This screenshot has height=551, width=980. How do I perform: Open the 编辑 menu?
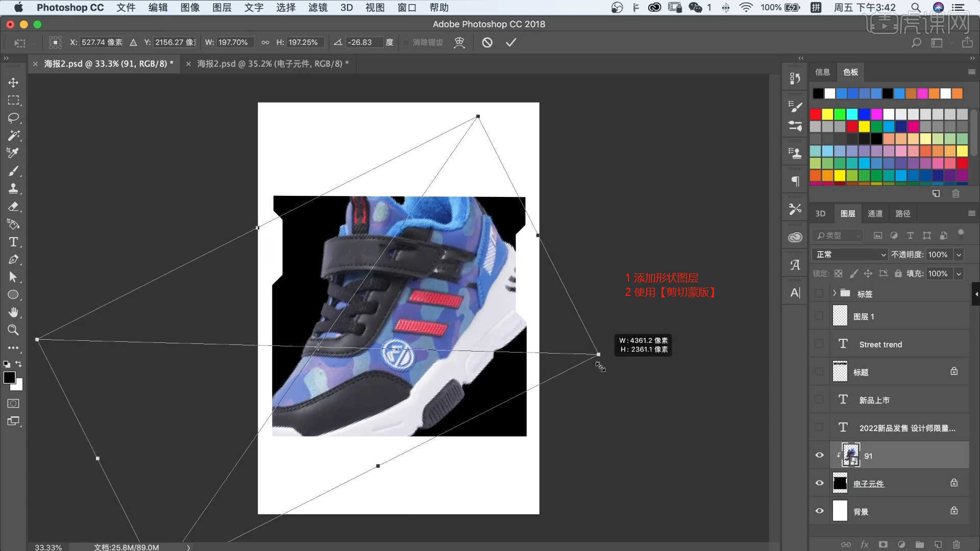point(158,8)
